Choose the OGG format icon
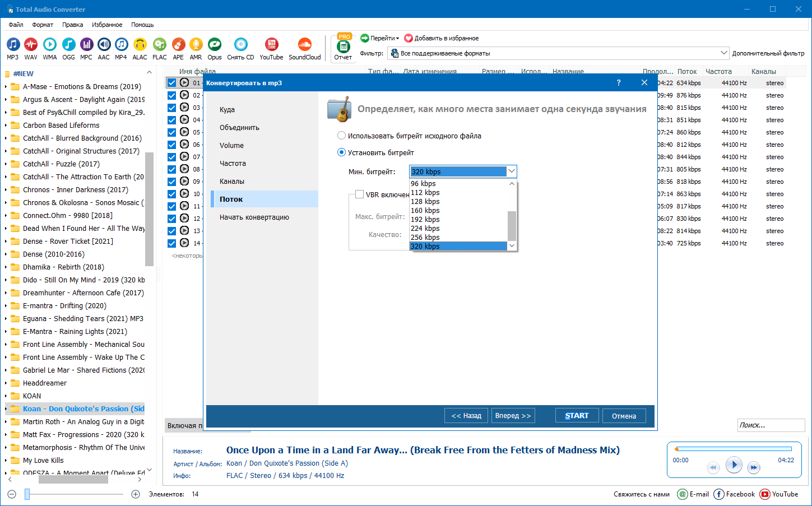The width and height of the screenshot is (812, 506). [x=68, y=49]
